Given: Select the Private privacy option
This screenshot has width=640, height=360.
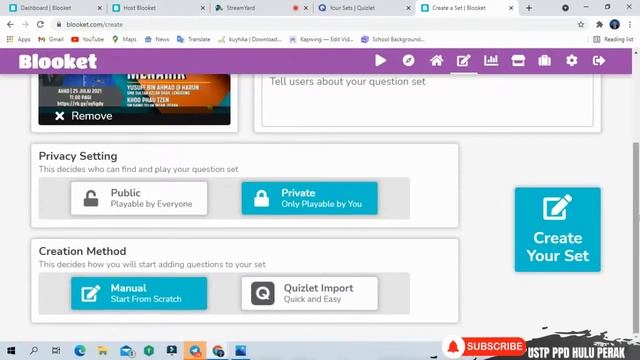Looking at the screenshot, I should pyautogui.click(x=309, y=198).
